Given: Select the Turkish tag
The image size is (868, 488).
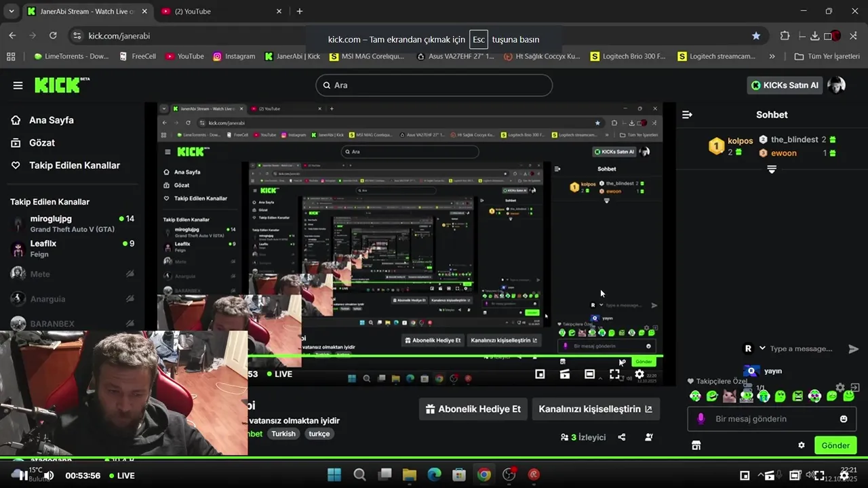Looking at the screenshot, I should (283, 434).
